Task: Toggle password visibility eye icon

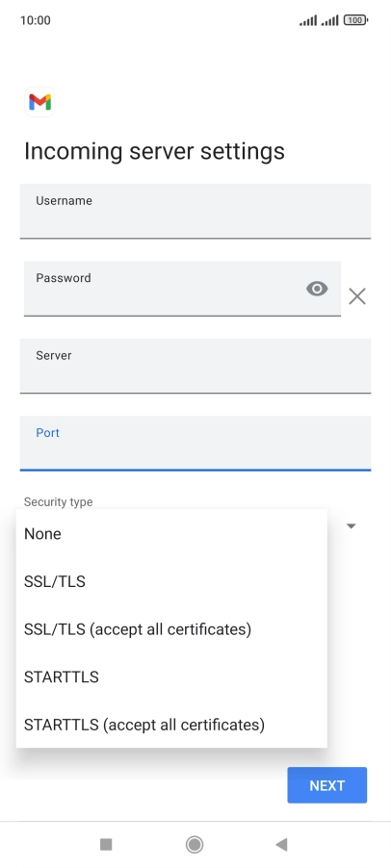Action: tap(317, 289)
